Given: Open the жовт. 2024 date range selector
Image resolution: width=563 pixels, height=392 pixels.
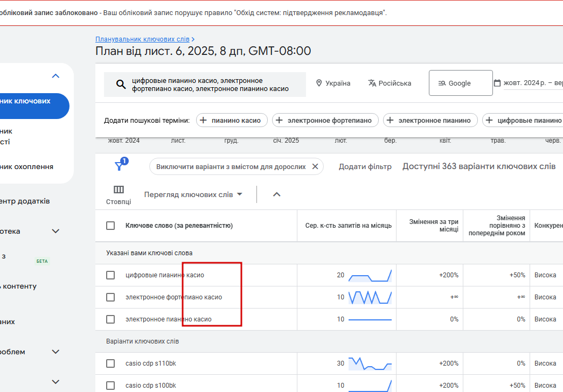Looking at the screenshot, I should click(529, 83).
